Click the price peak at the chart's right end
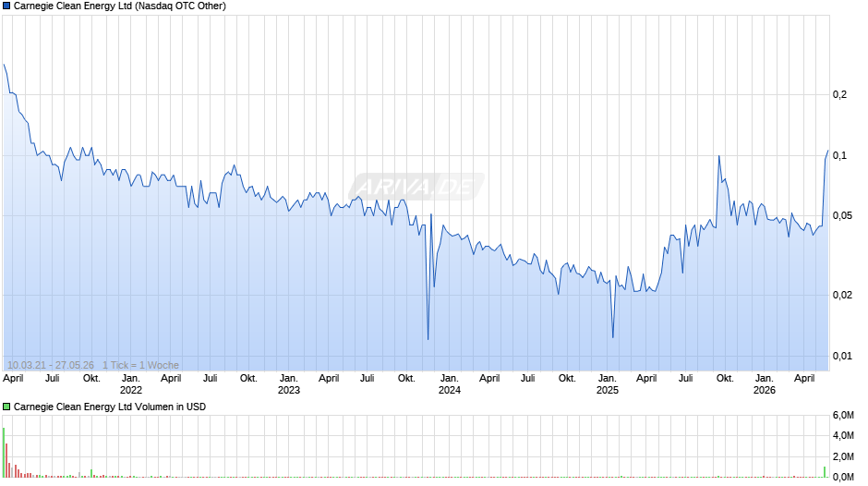This screenshot has width=868, height=486. pyautogui.click(x=828, y=151)
